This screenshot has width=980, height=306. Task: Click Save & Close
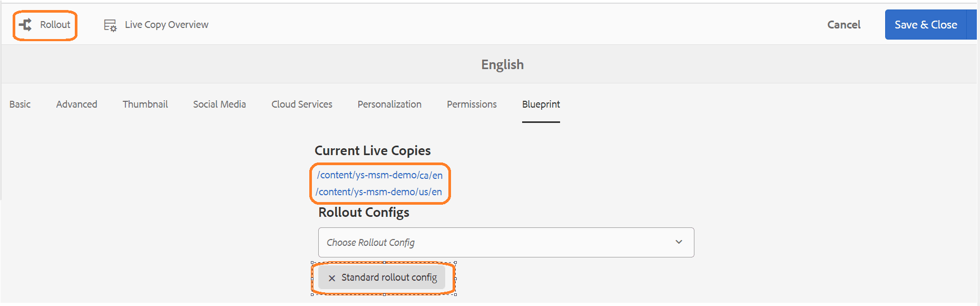click(x=926, y=25)
